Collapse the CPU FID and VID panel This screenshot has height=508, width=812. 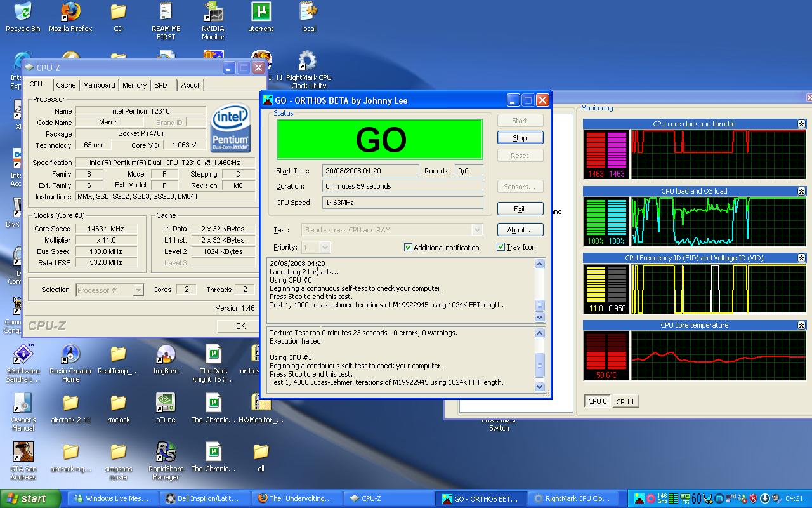coord(801,258)
